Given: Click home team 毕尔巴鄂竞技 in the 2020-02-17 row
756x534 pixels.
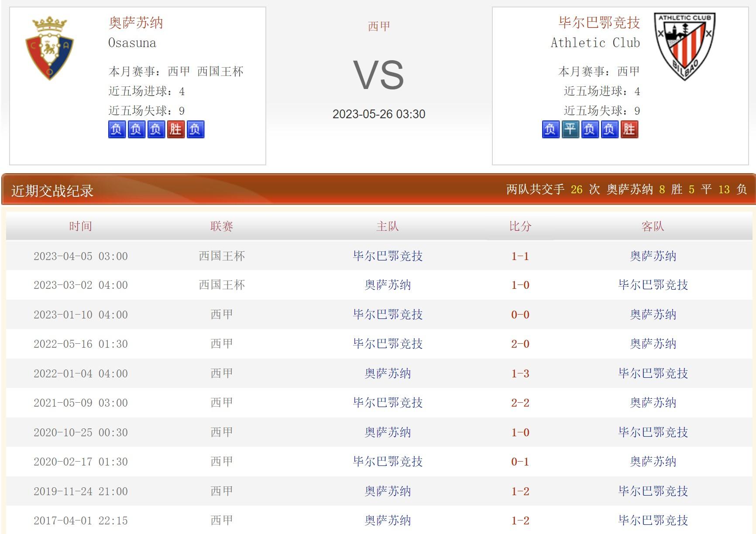Looking at the screenshot, I should (388, 462).
